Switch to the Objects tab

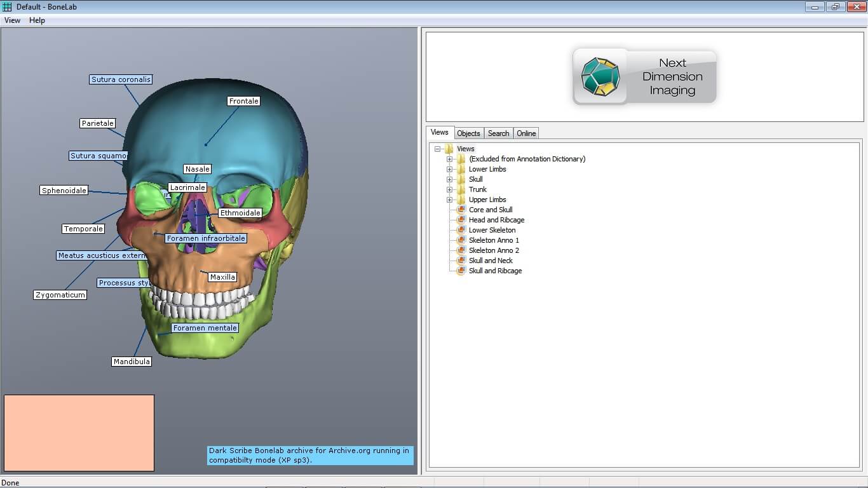468,133
